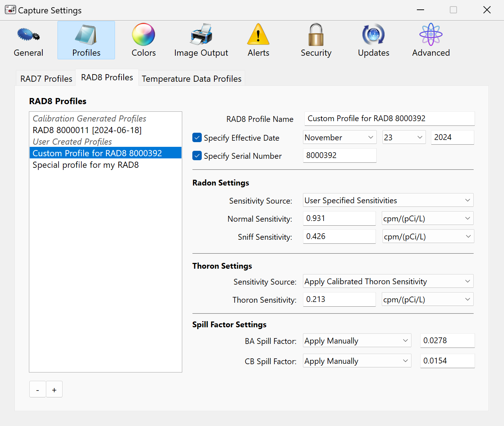Uncheck Specify Effective Date checkbox
504x426 pixels.
click(197, 138)
